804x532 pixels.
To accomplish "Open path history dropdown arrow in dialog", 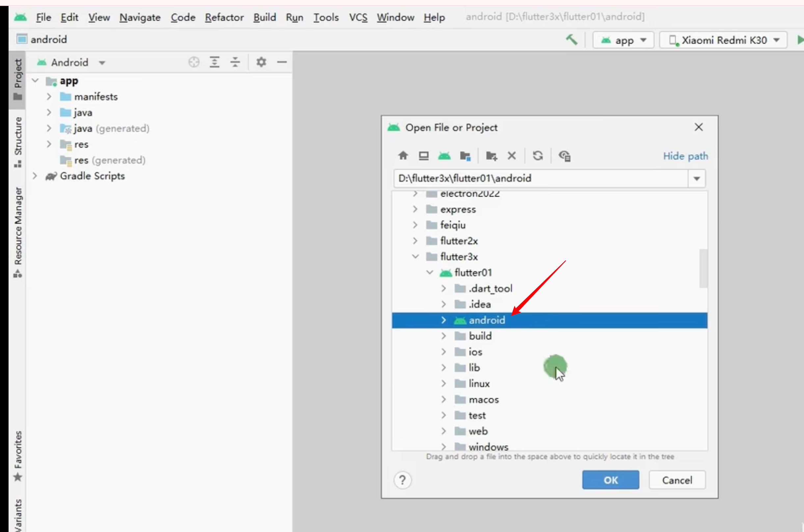I will (x=697, y=178).
